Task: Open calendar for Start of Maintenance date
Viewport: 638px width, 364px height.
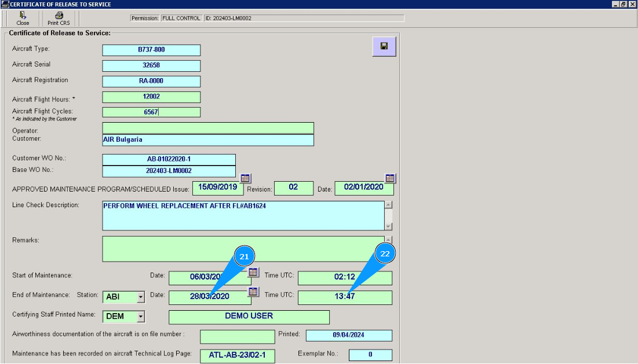Action: pos(253,272)
